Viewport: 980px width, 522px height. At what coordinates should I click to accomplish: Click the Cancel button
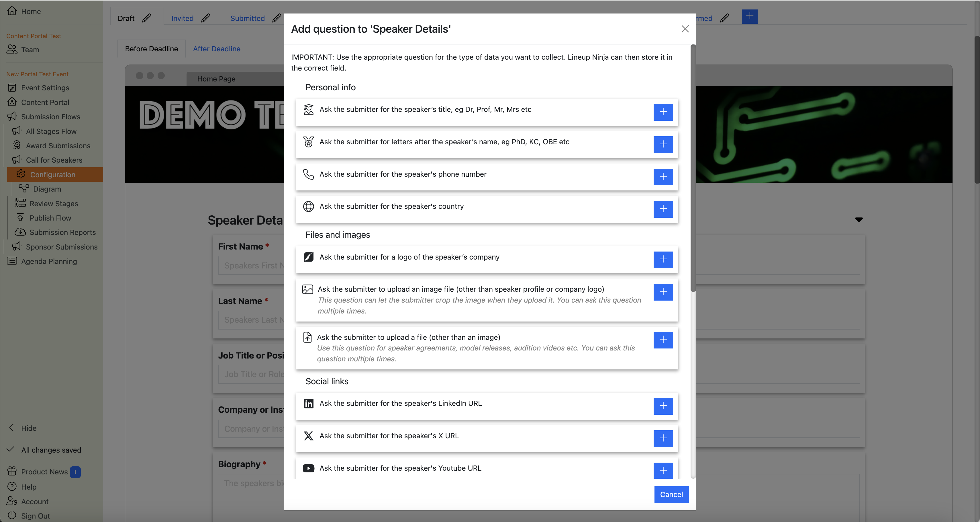point(671,494)
